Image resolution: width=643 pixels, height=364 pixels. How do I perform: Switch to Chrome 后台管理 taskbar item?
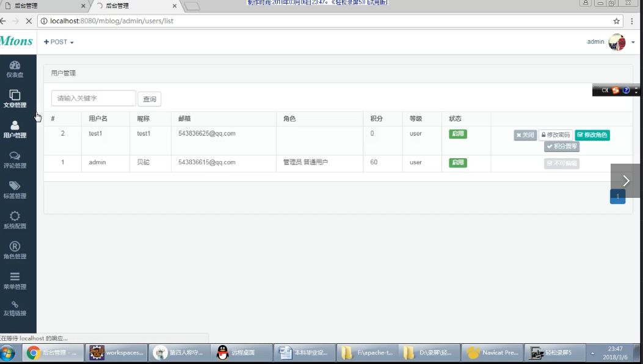[53, 352]
